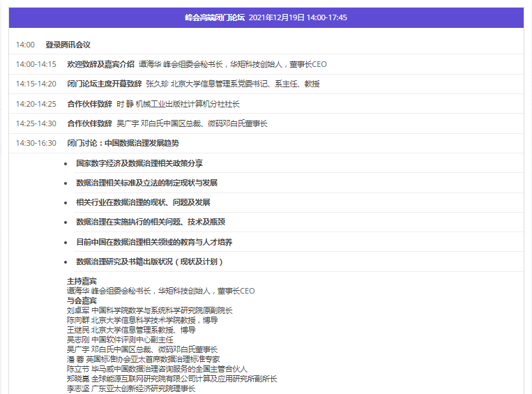Click the 闭门论坛主席开幕致辞 session title

pos(104,84)
